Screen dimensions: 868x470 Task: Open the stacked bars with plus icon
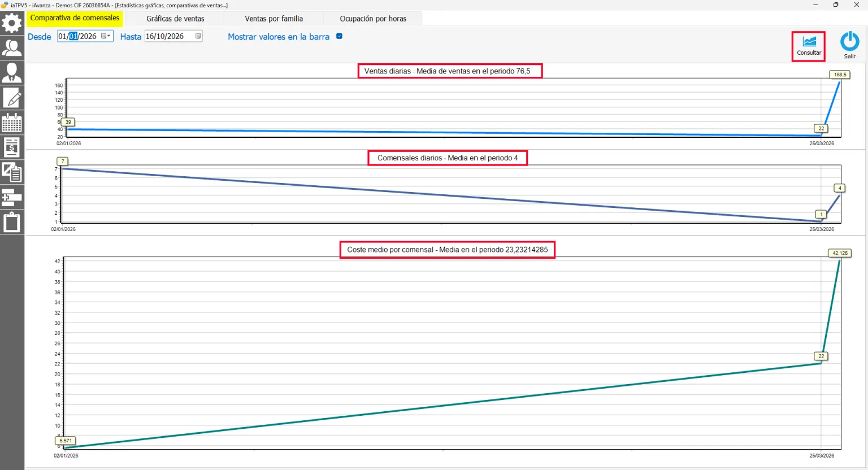(12, 197)
